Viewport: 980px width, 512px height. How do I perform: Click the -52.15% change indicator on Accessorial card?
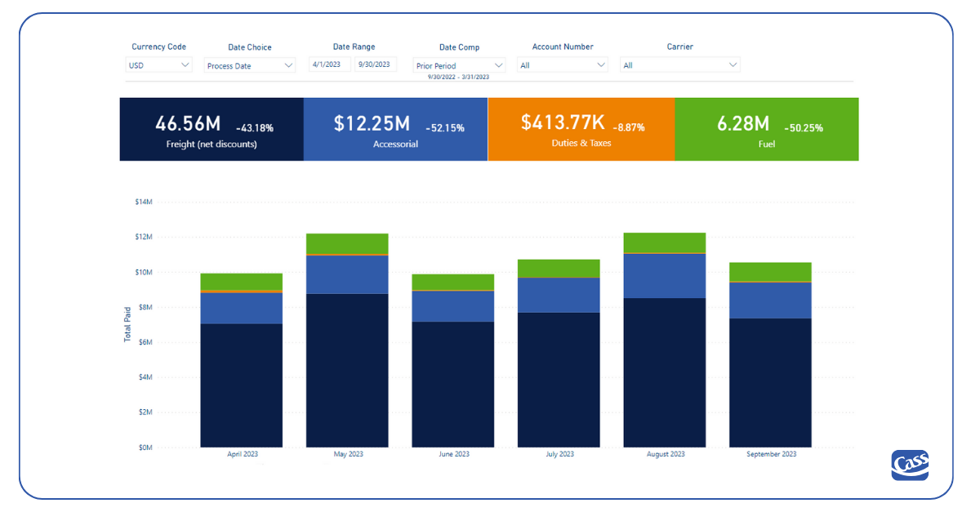446,127
